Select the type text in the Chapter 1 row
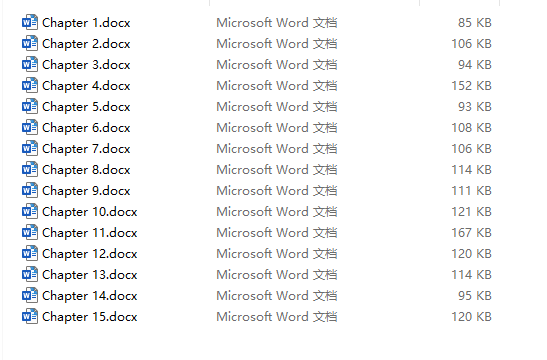The width and height of the screenshot is (547, 360). 277,23
